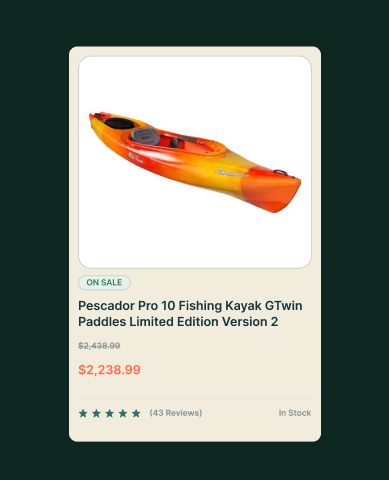Click the black hatch cover on the kayak
This screenshot has height=480, width=389.
click(119, 123)
